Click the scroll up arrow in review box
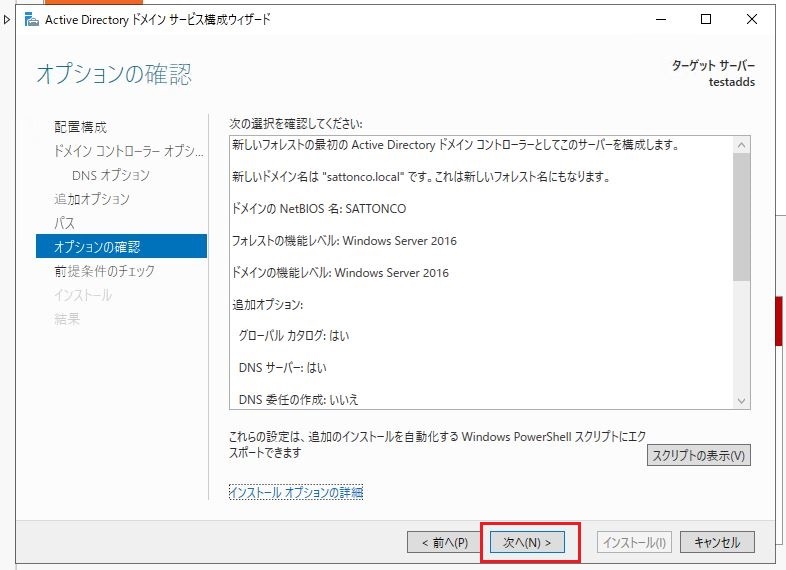This screenshot has width=786, height=570. [x=741, y=145]
